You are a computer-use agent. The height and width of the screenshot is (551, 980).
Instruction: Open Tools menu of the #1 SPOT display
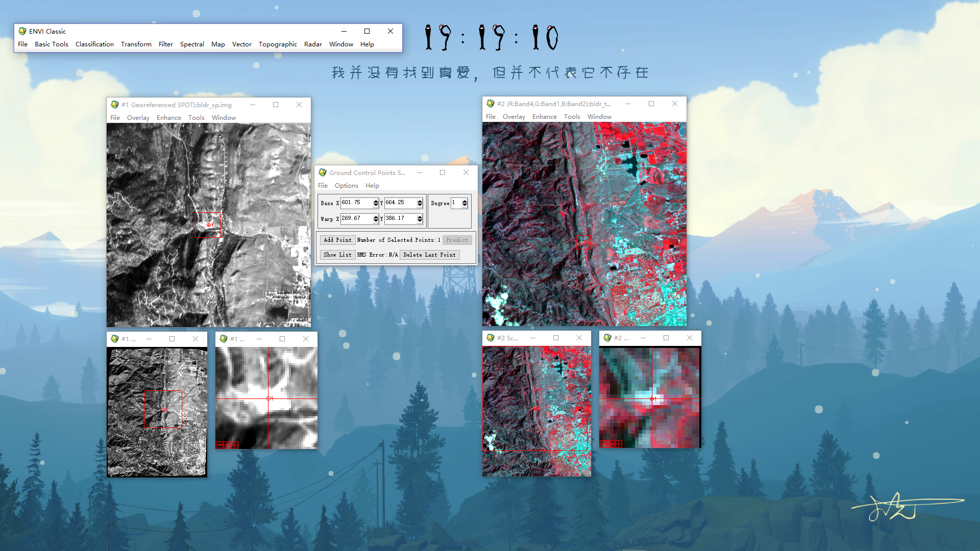(x=197, y=118)
